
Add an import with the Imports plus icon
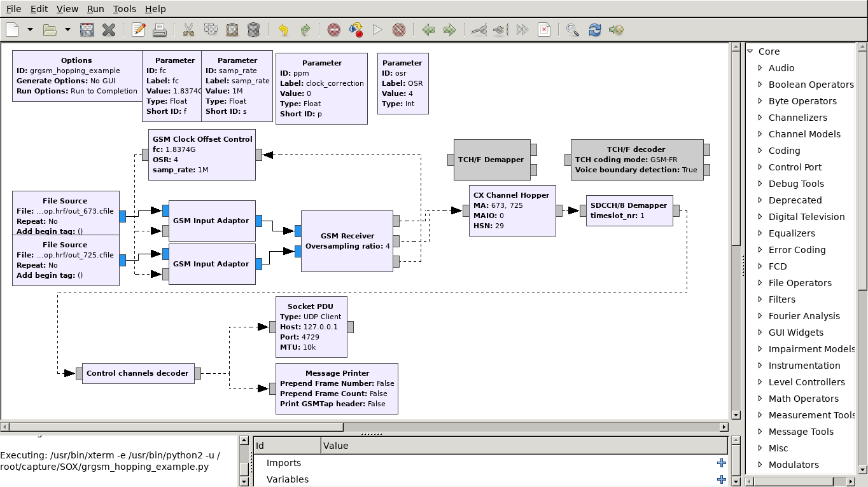[721, 463]
